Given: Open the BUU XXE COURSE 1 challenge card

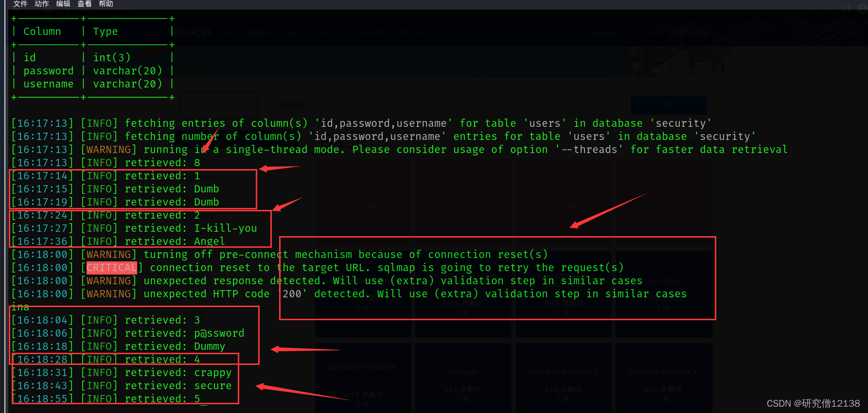Looking at the screenshot, I should [563, 379].
